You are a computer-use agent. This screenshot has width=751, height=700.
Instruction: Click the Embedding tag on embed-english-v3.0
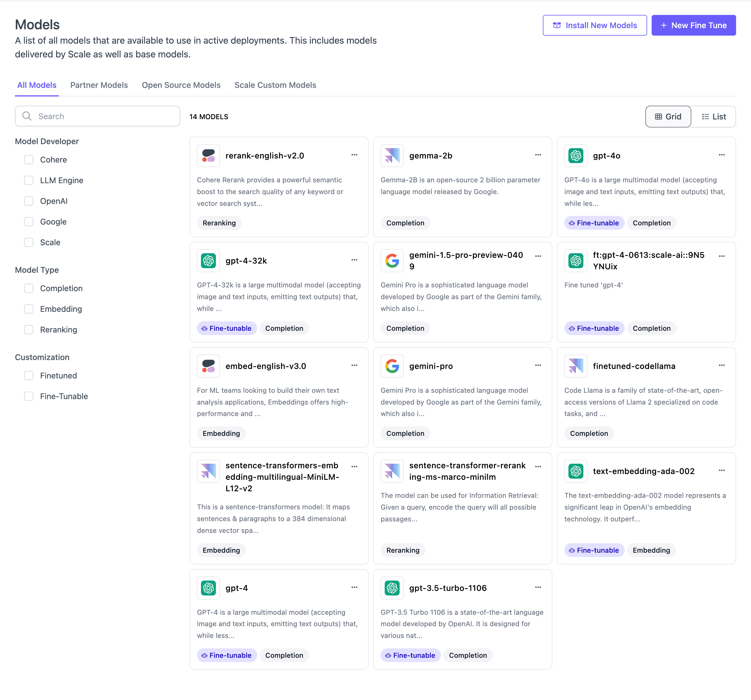pyautogui.click(x=221, y=433)
